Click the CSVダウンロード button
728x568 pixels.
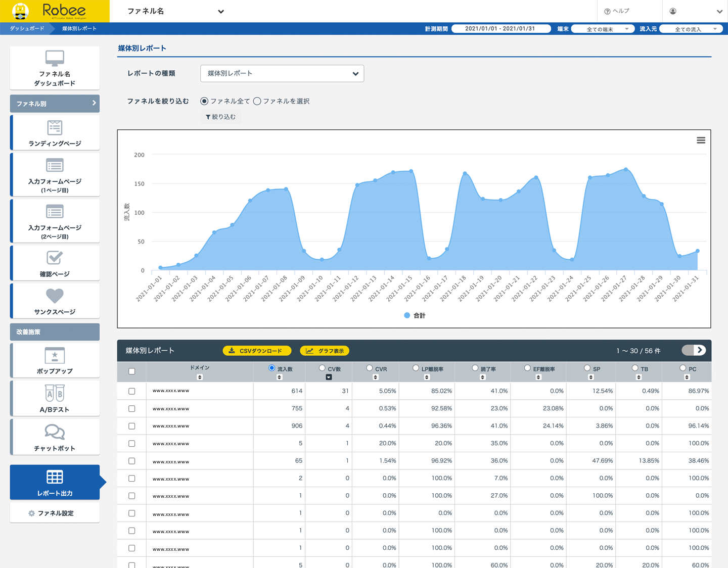pos(257,351)
